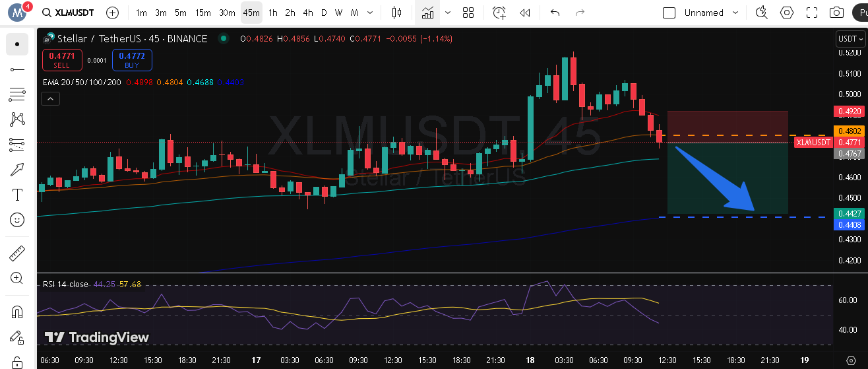The image size is (868, 369).
Task: Open the emoji icons tool
Action: [17, 220]
